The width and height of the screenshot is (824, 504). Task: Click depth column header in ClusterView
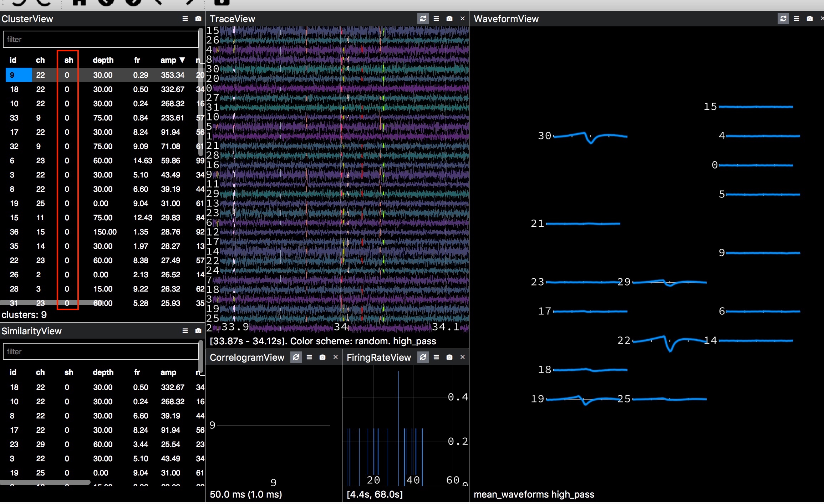pos(103,60)
